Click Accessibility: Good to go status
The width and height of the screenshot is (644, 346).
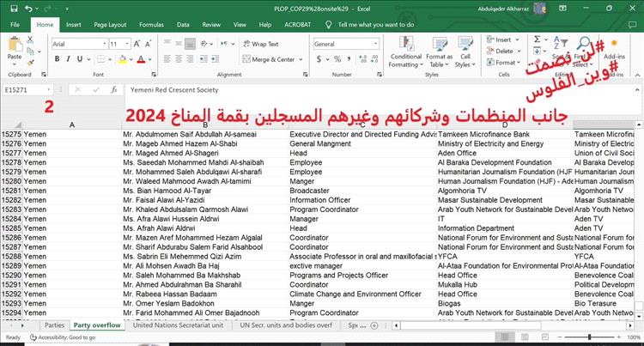pos(63,337)
